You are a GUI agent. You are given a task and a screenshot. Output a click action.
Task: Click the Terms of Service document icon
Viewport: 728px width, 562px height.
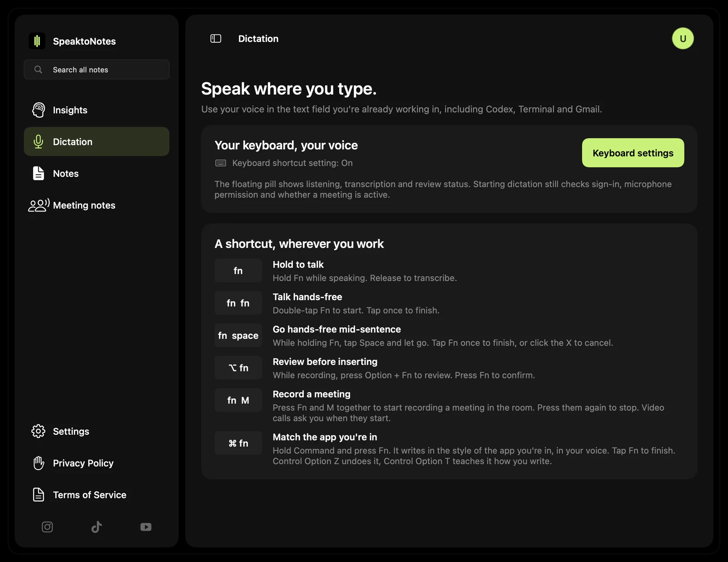[x=39, y=495]
